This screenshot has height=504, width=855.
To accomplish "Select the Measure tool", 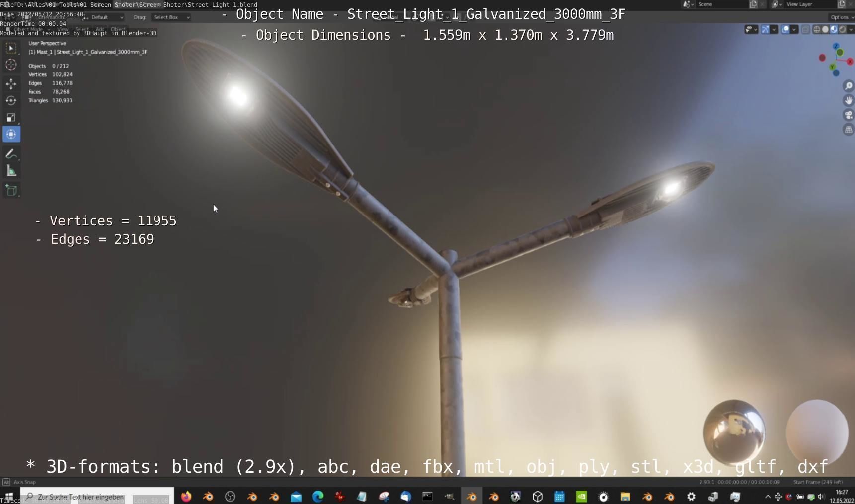I will 11,172.
